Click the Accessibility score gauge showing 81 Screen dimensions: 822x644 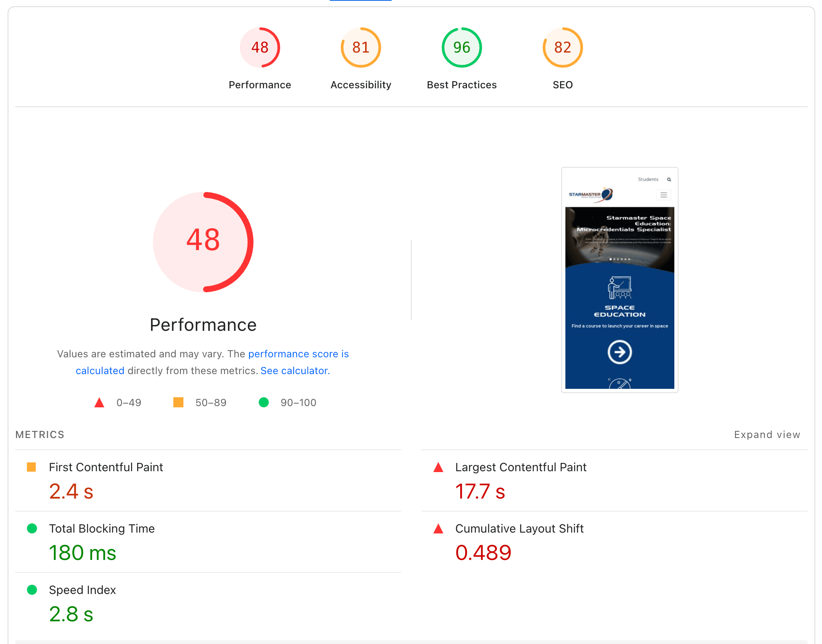tap(361, 48)
